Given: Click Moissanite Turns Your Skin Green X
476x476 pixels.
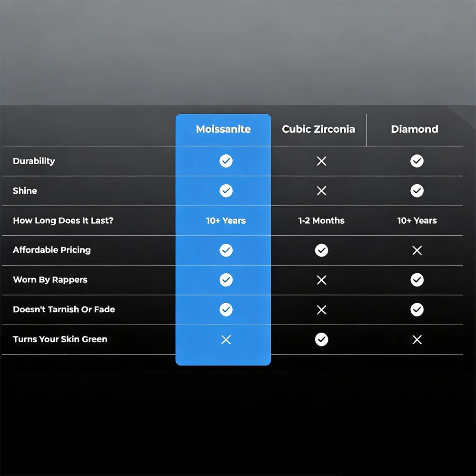Looking at the screenshot, I should point(226,339).
